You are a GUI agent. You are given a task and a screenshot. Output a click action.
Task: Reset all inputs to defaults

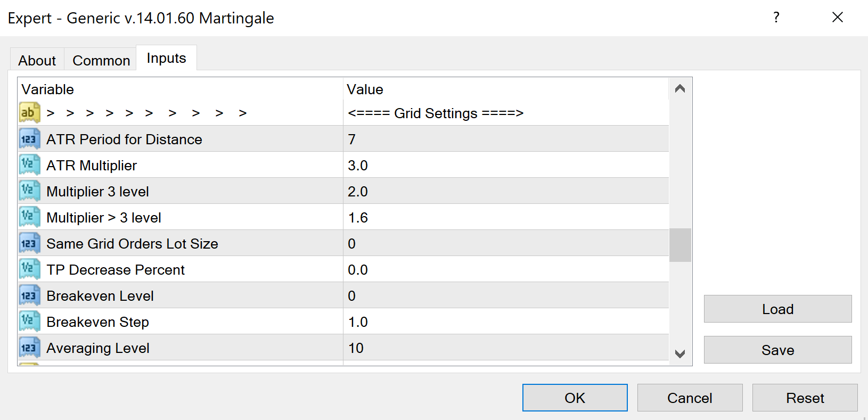[x=805, y=398]
